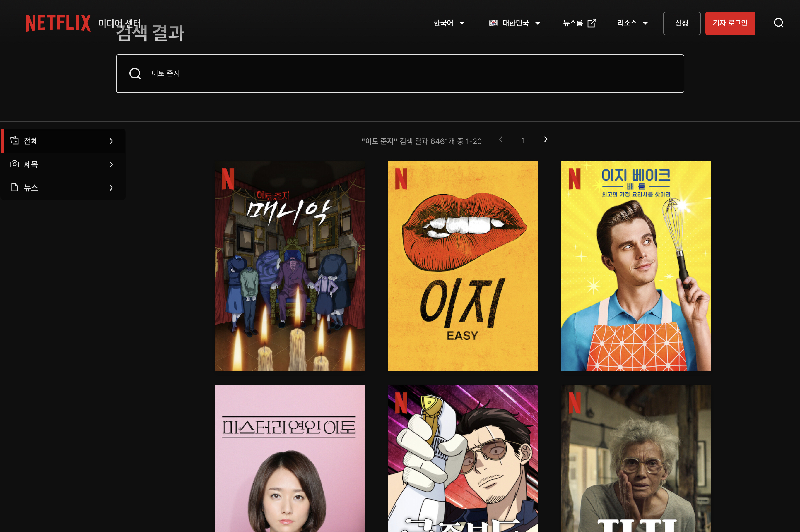Open the 대한민국 country dropdown

coord(514,23)
